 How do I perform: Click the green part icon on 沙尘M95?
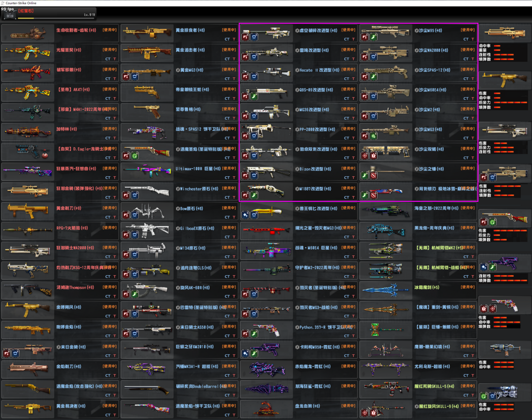coord(373,37)
